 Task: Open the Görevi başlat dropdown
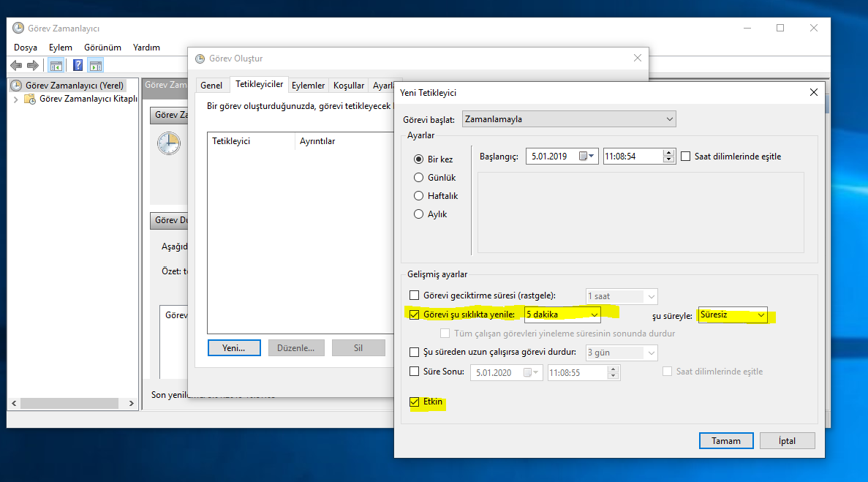click(668, 119)
